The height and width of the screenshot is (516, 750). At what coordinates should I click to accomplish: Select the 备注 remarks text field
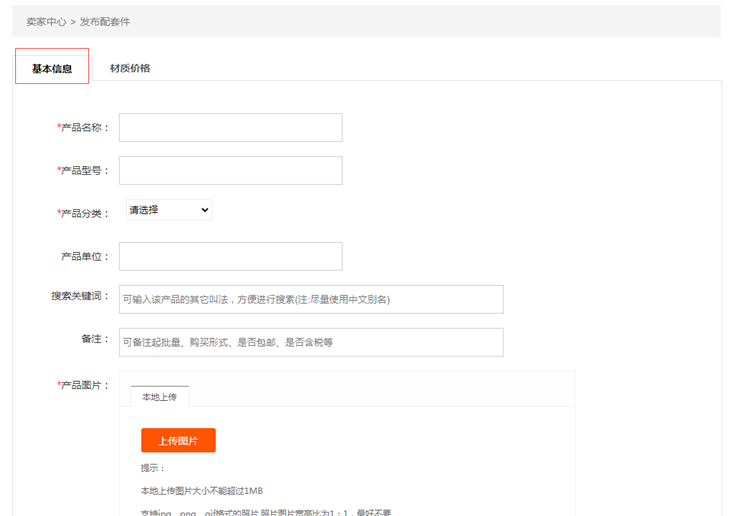coord(311,342)
